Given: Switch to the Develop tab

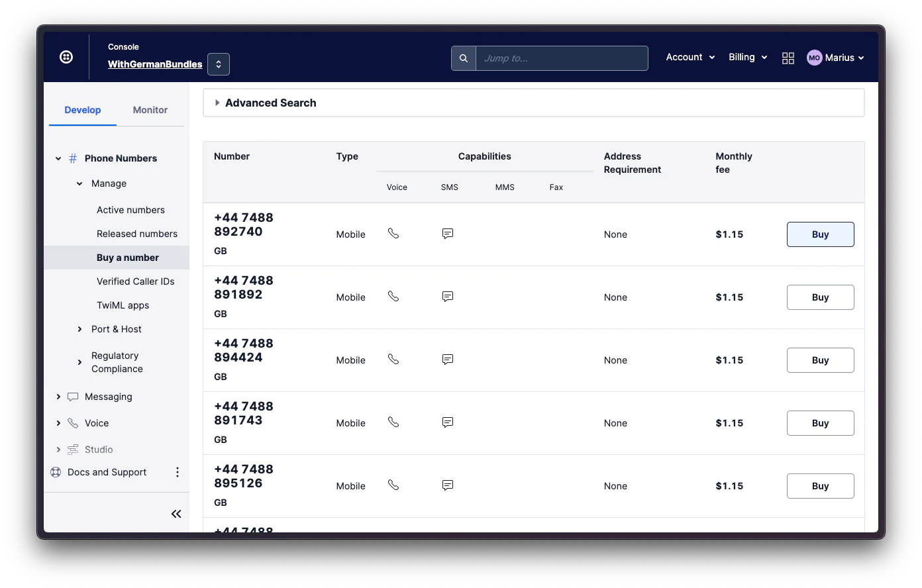Looking at the screenshot, I should point(83,110).
